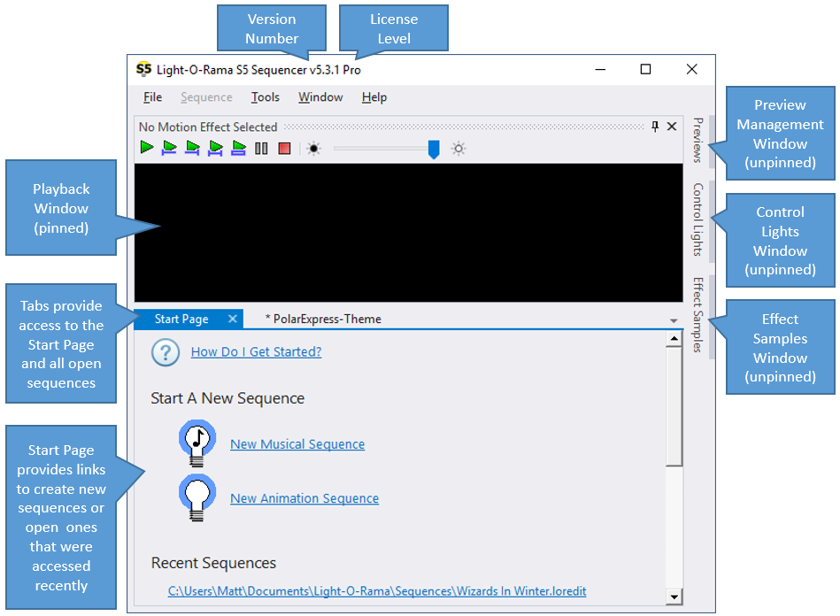The image size is (840, 616).
Task: Click the second play icon with blue marker
Action: click(x=169, y=148)
